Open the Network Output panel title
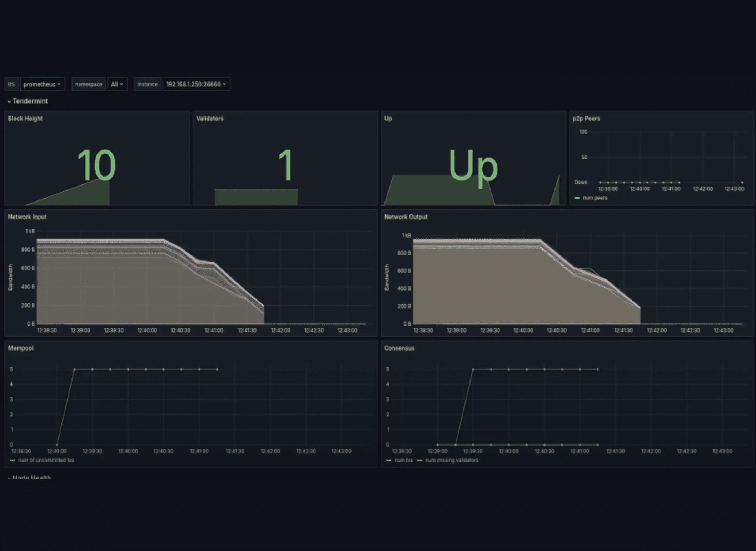This screenshot has height=551, width=756. point(406,217)
